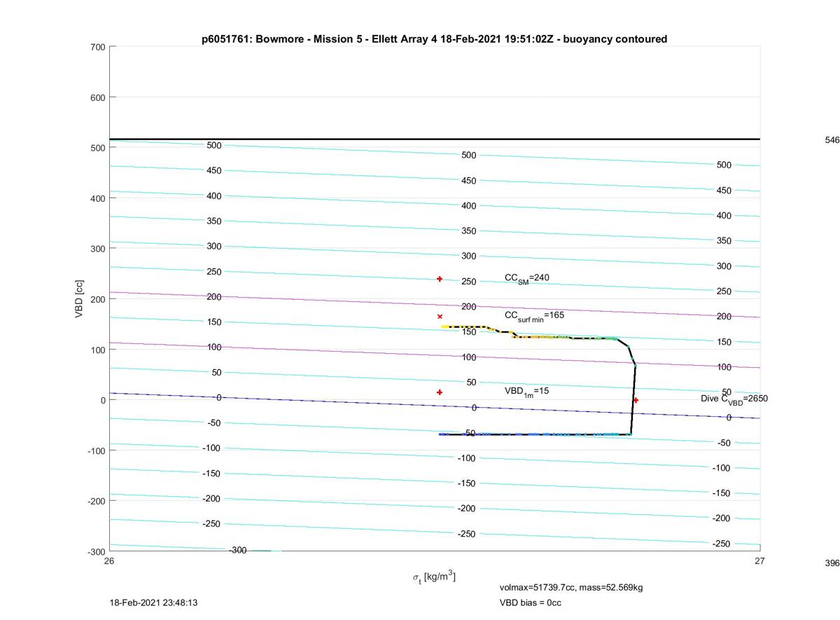Click the plot title mentioning Bowmore Mission 5
The height and width of the screenshot is (620, 840).
(x=434, y=39)
